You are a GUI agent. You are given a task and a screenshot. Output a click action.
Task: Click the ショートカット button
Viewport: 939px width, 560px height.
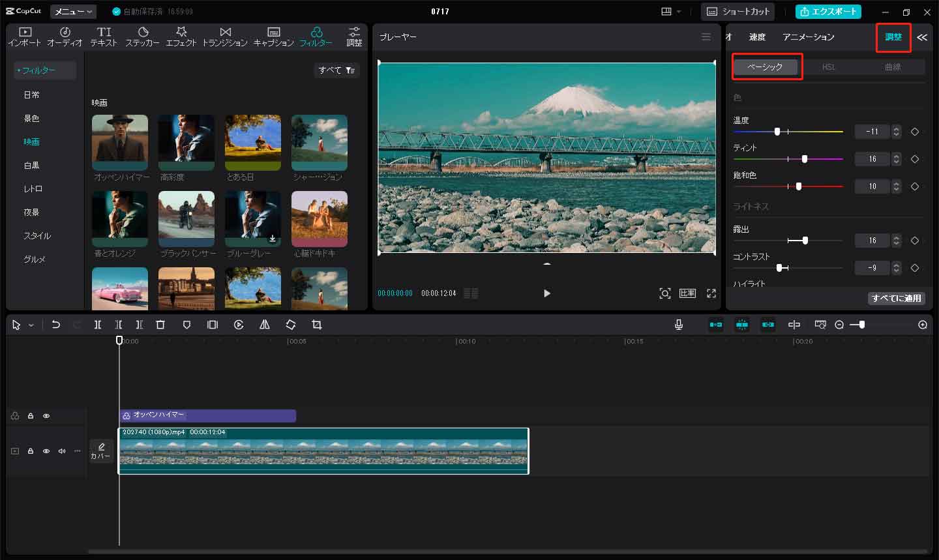click(x=739, y=12)
